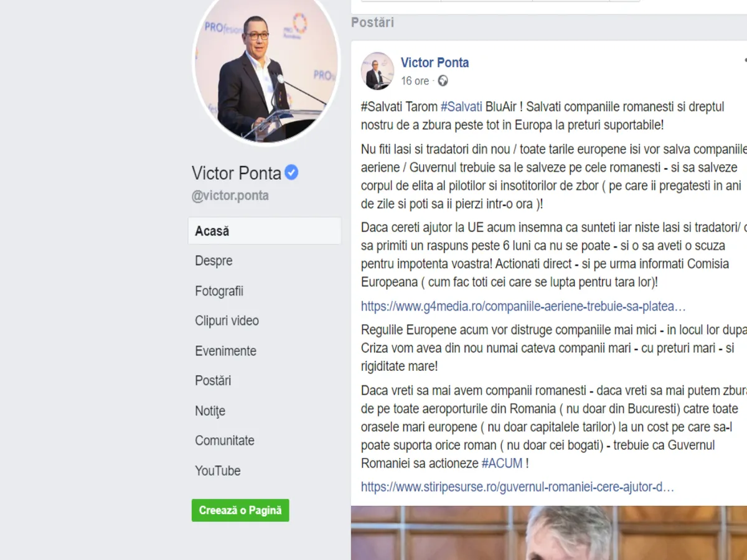Open the Despre section
Viewport: 747px width, 560px height.
(214, 261)
